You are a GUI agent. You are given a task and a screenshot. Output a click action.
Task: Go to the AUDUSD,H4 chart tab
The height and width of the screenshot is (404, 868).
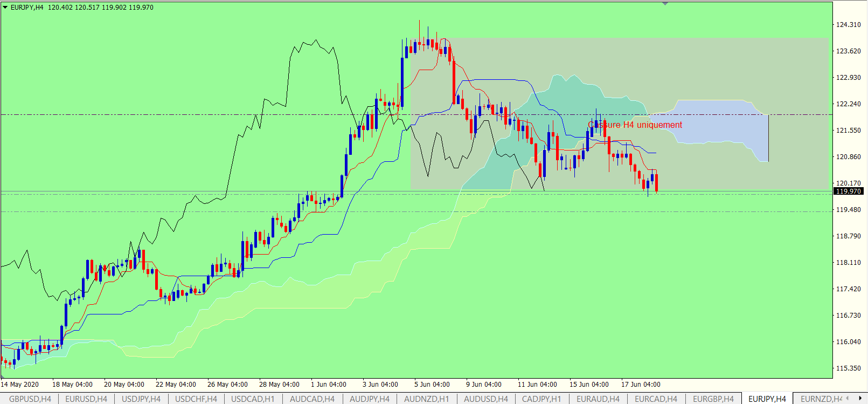486,399
